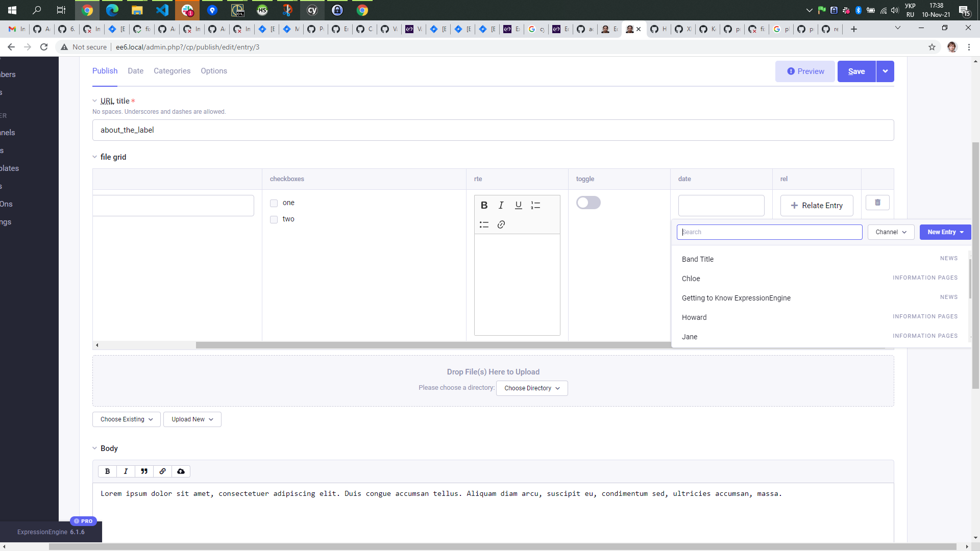Click the Relate Entry button
Screen dimensions: 980x551
point(816,206)
